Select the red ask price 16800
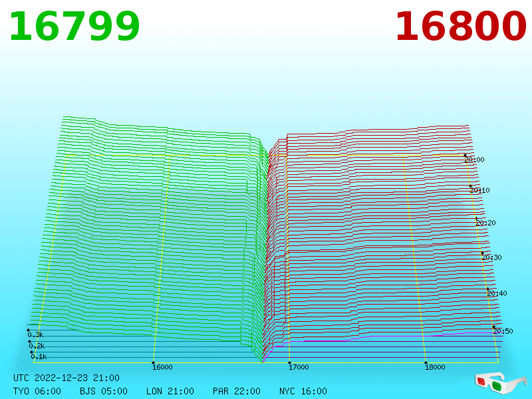532x399 pixels. pyautogui.click(x=461, y=27)
